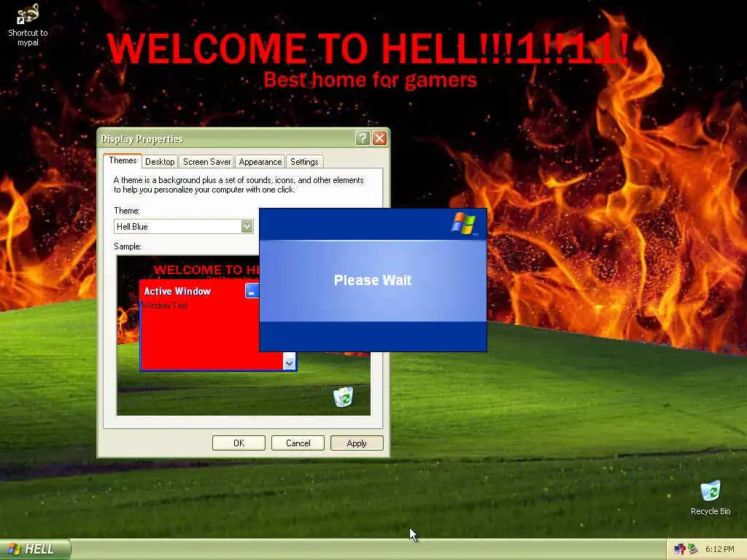Open the Shortcut to mypal desktop icon
This screenshot has width=747, height=560.
pos(28,25)
